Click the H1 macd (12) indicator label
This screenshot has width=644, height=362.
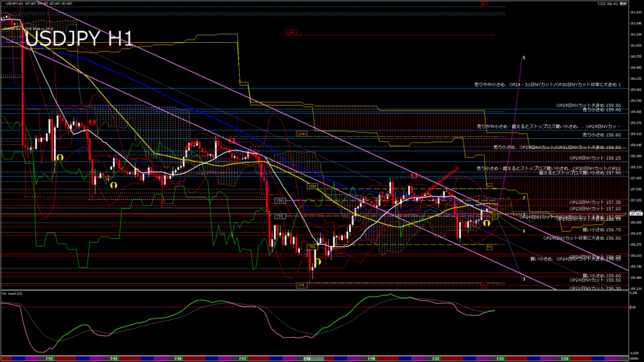pos(13,293)
